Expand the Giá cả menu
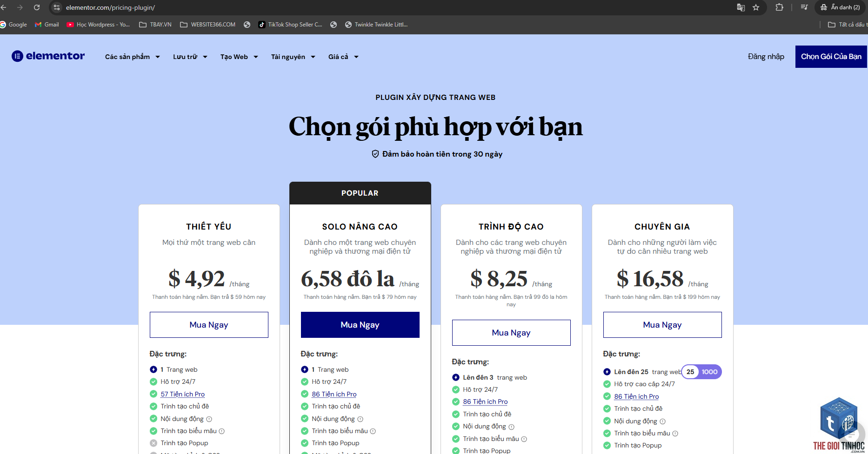The height and width of the screenshot is (454, 868). click(344, 57)
